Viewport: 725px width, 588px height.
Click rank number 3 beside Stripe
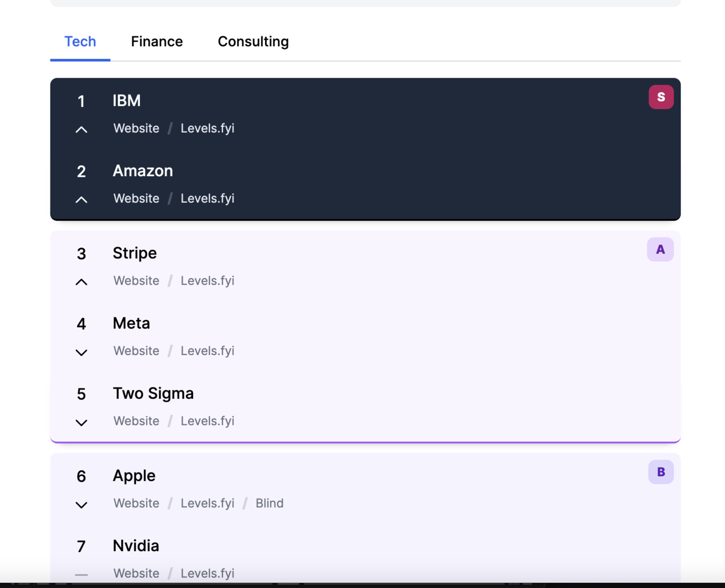[x=82, y=254]
